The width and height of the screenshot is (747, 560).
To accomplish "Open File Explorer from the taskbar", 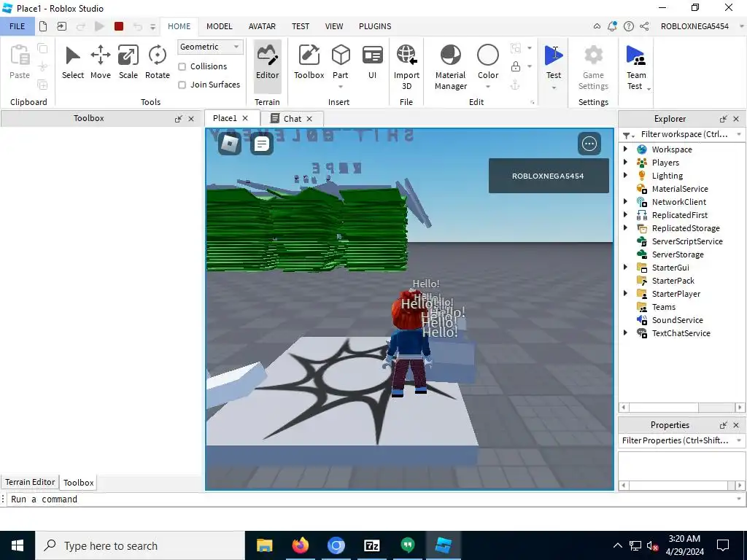I will (x=264, y=545).
